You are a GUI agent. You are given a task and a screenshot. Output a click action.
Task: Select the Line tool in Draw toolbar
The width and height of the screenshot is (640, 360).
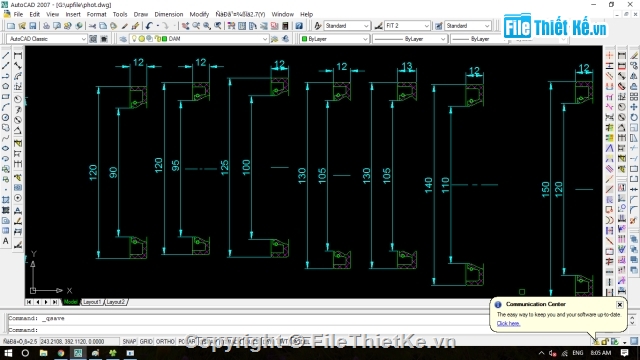[x=6, y=55]
